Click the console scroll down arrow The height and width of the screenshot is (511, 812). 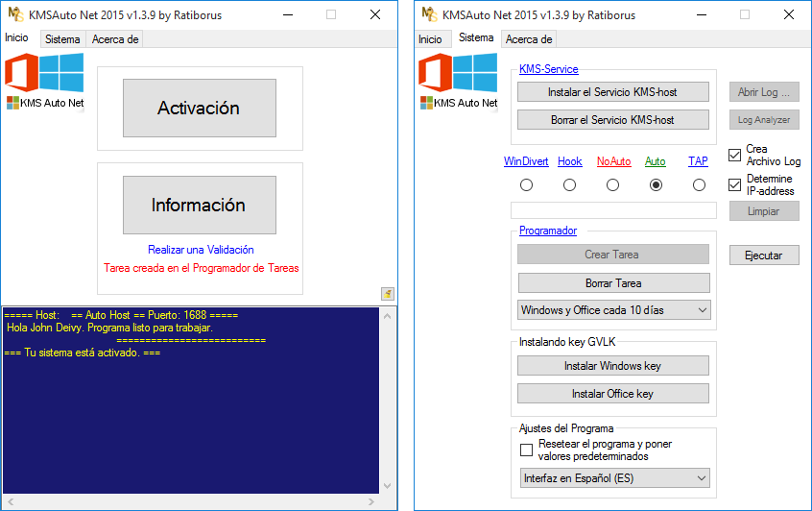coord(388,486)
